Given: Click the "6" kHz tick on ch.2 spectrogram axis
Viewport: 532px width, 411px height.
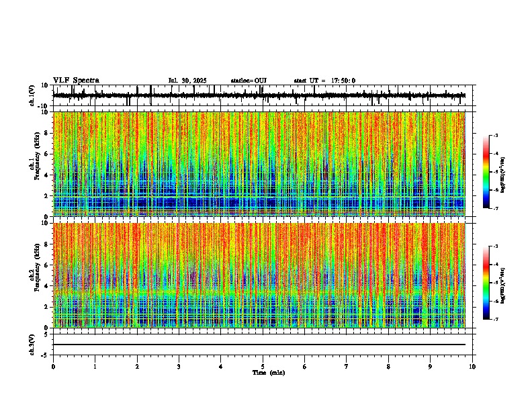Looking at the screenshot, I should coord(47,265).
